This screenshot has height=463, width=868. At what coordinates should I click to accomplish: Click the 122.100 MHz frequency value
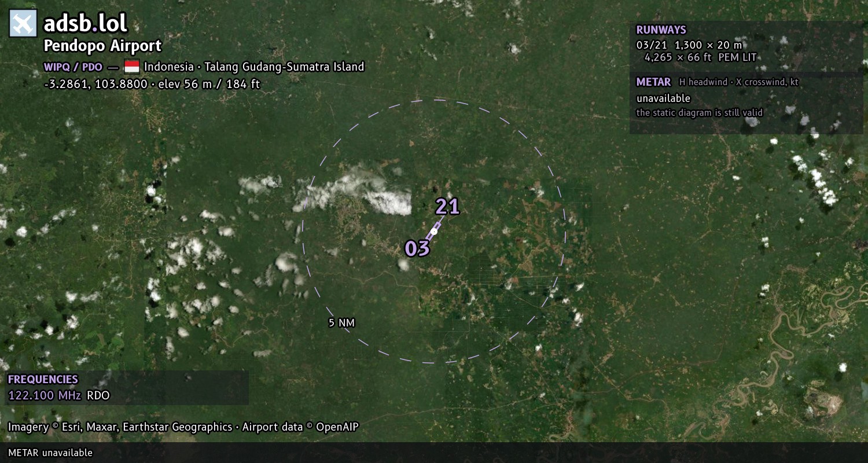click(x=45, y=396)
